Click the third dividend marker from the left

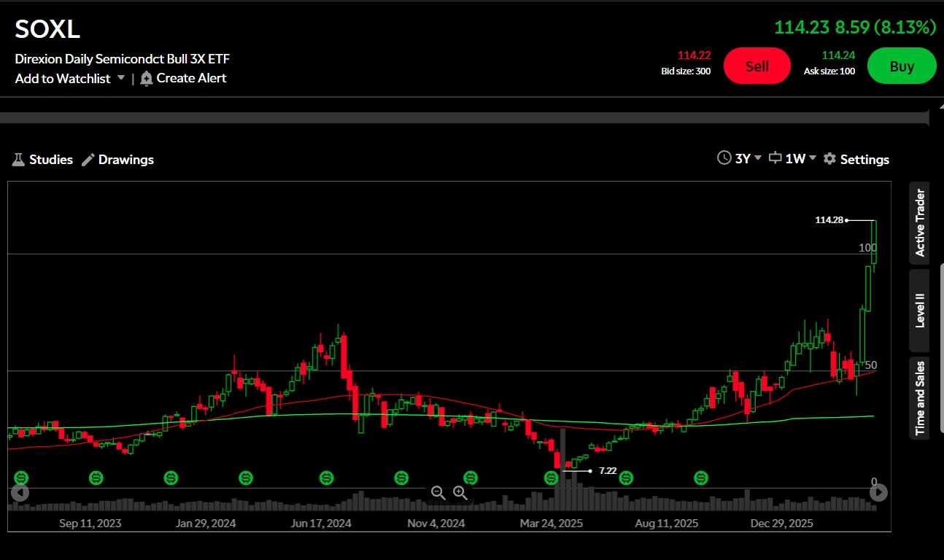tap(171, 478)
